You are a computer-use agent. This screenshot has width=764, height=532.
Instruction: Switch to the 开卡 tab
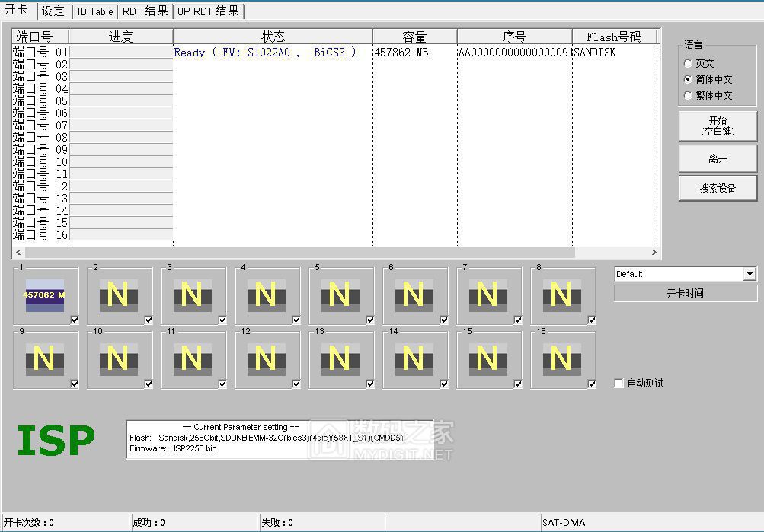pos(18,10)
